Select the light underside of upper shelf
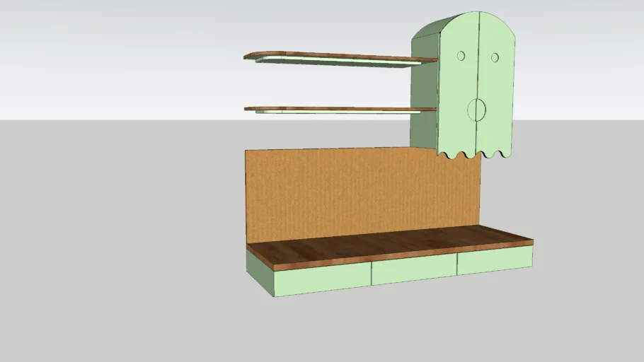This screenshot has height=362, width=644. pos(340,63)
